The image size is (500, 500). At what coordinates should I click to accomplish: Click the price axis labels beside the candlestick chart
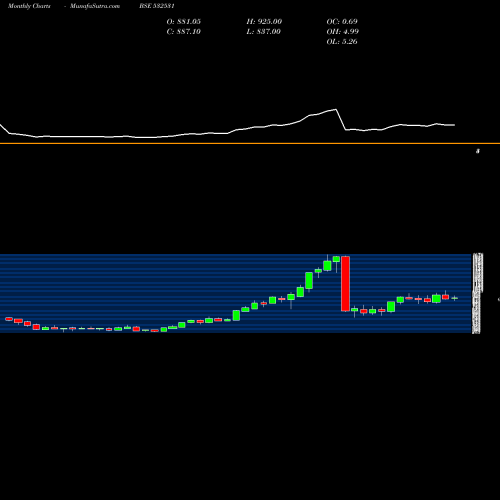pyautogui.click(x=477, y=293)
